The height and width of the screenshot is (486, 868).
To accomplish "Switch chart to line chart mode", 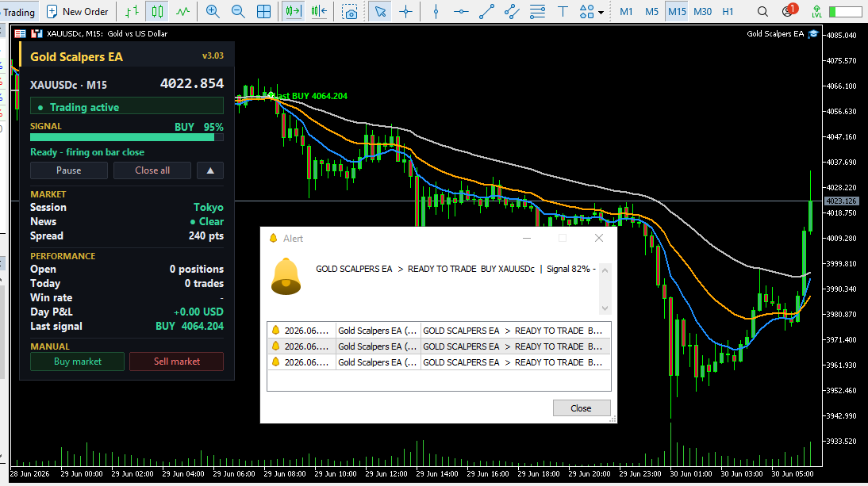I will [182, 12].
